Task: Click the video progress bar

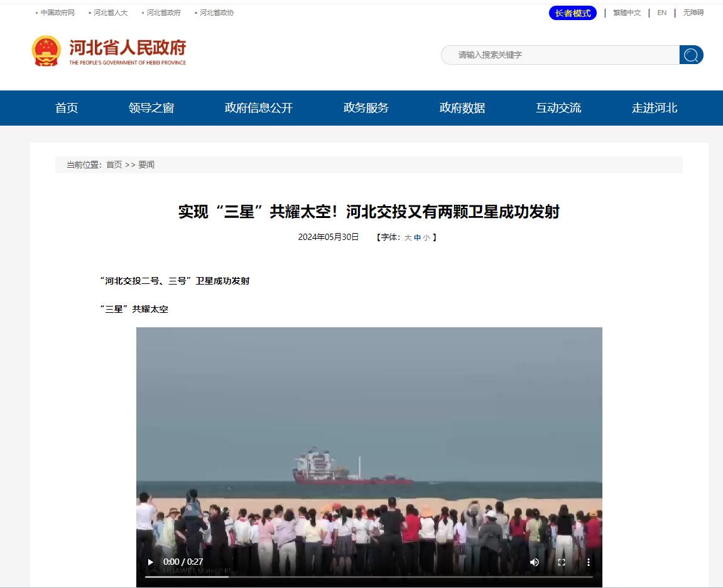Action: (x=369, y=577)
